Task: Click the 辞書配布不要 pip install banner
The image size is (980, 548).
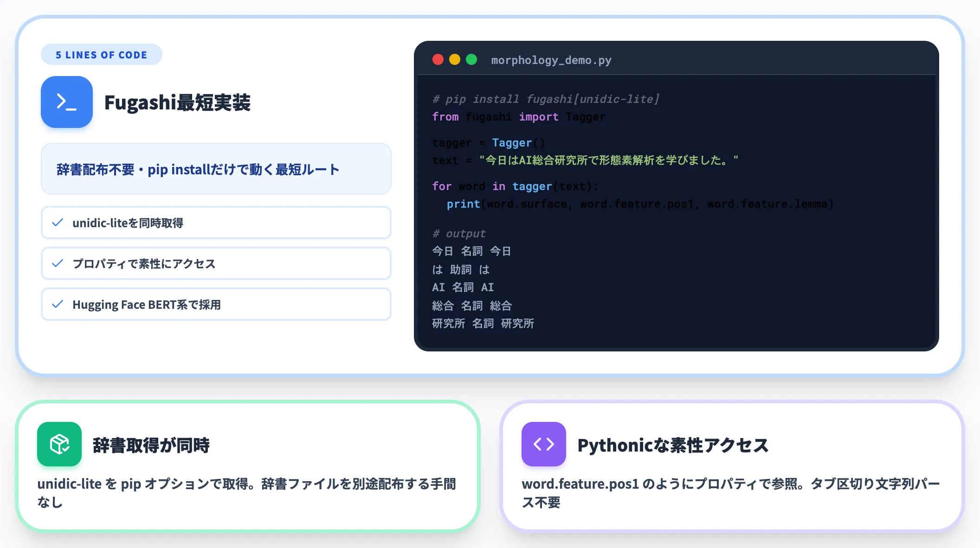Action: [216, 169]
